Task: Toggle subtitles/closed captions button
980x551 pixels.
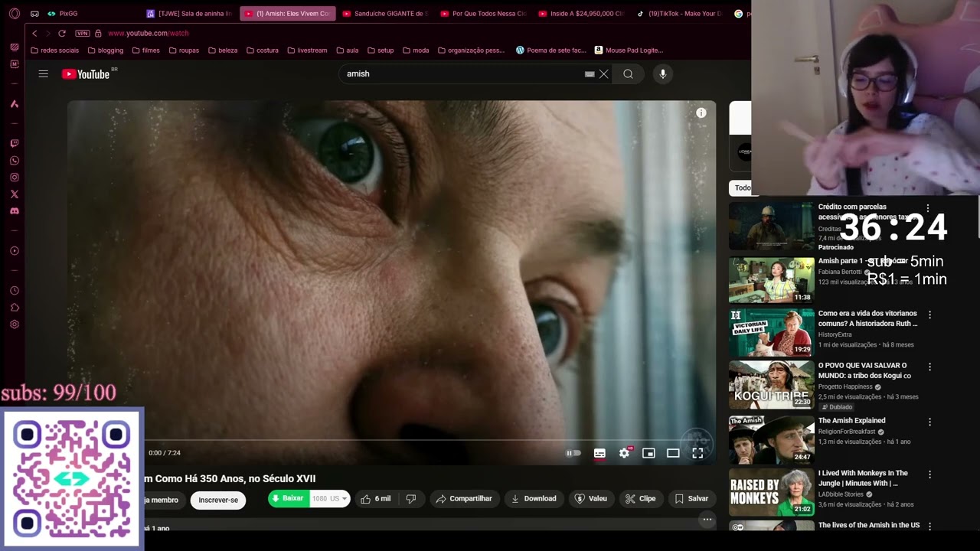Action: point(599,453)
